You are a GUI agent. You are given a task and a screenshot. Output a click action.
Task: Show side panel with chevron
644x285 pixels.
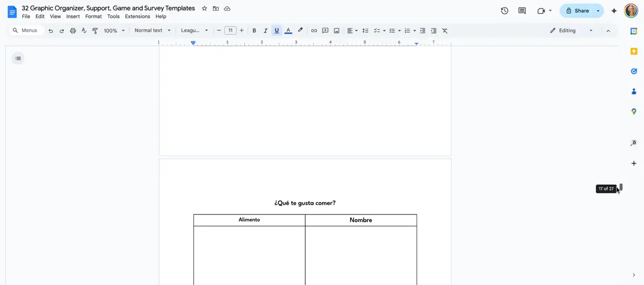point(634,275)
